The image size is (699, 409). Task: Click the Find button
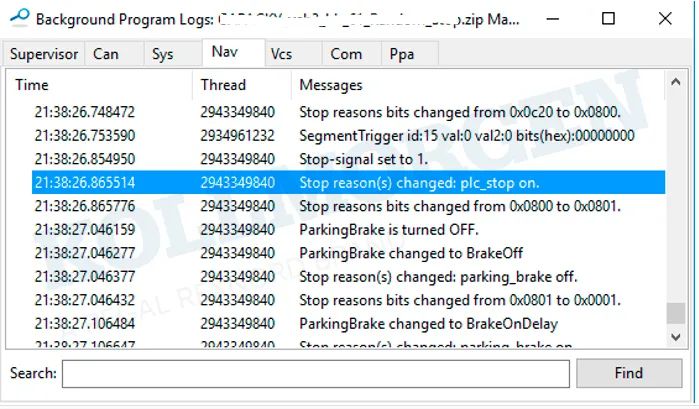click(x=628, y=374)
